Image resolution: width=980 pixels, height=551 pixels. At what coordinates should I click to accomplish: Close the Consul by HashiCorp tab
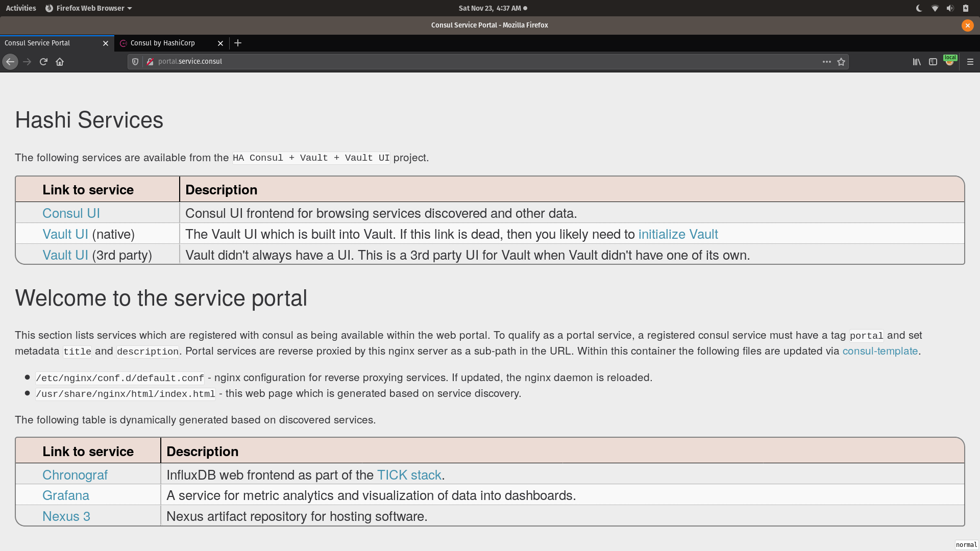[x=220, y=43]
